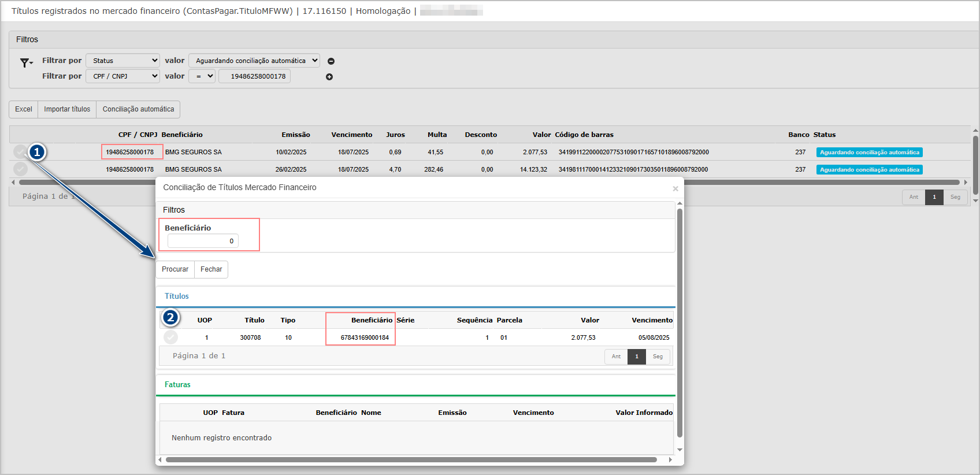
Task: Open the Aguardando conciliação automática value dropdown
Action: pos(254,61)
